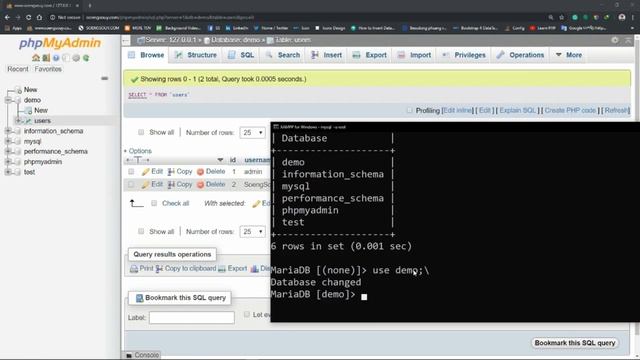Open the phpMyAdmin Home icon
Viewport: 640px width, 360px height.
36,58
